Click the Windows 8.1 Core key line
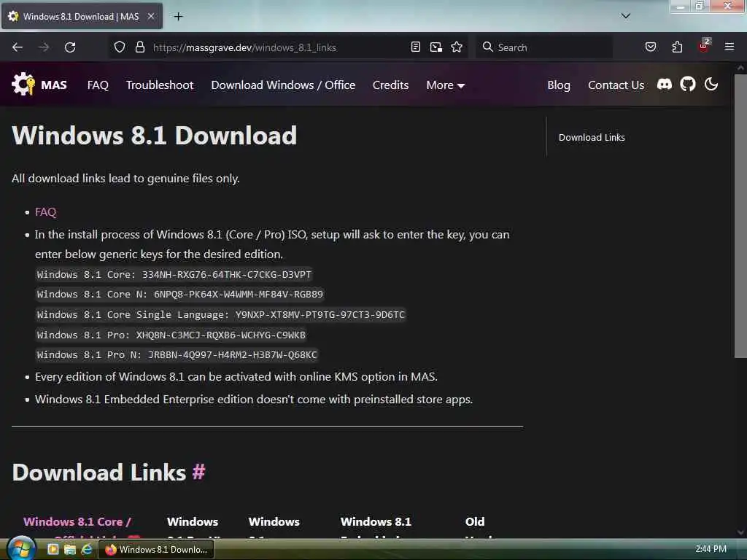 tap(174, 275)
